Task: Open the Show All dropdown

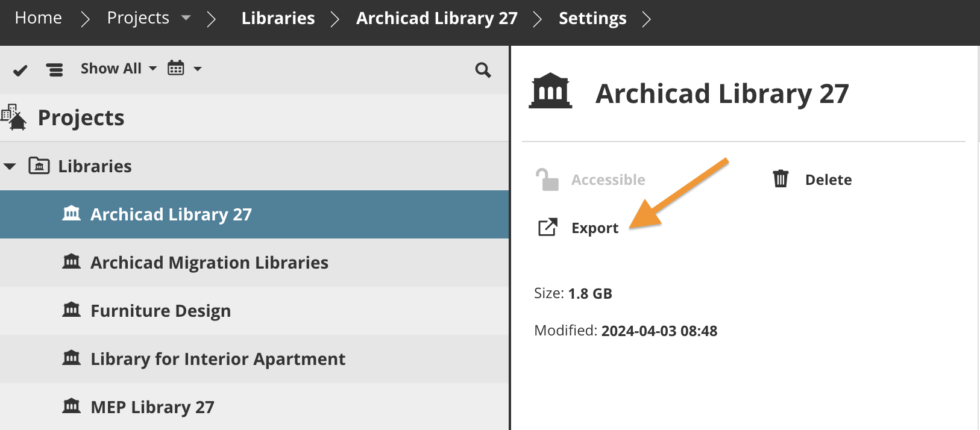Action: point(118,69)
